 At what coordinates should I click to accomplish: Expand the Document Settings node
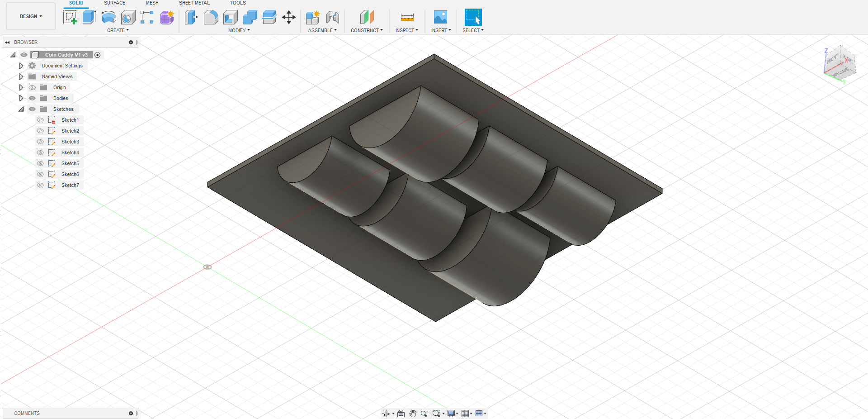point(21,66)
